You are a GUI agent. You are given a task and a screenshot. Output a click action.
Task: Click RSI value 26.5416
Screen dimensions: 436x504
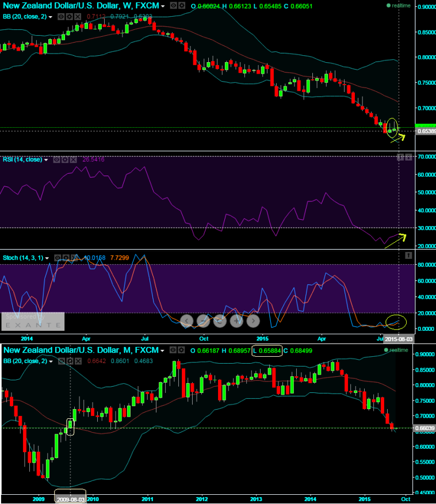[x=93, y=159]
